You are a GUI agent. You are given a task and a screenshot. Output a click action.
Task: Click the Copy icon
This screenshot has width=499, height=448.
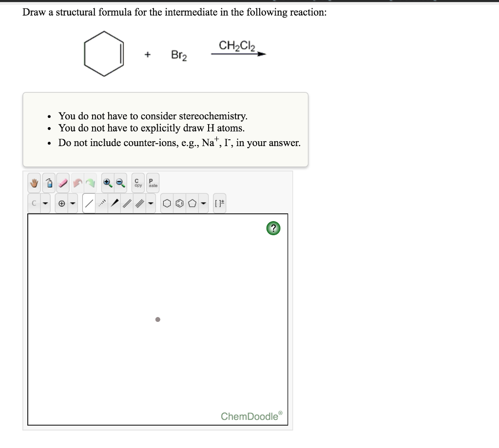137,183
